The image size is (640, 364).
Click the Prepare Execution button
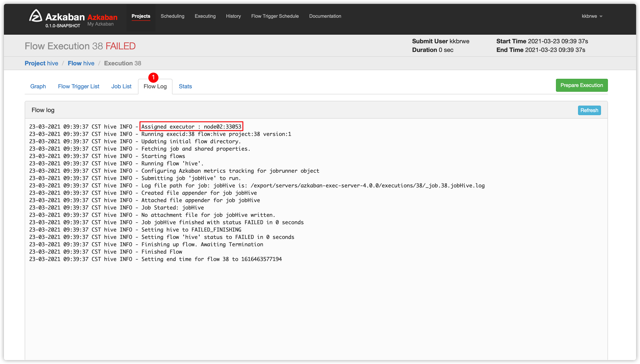[582, 85]
